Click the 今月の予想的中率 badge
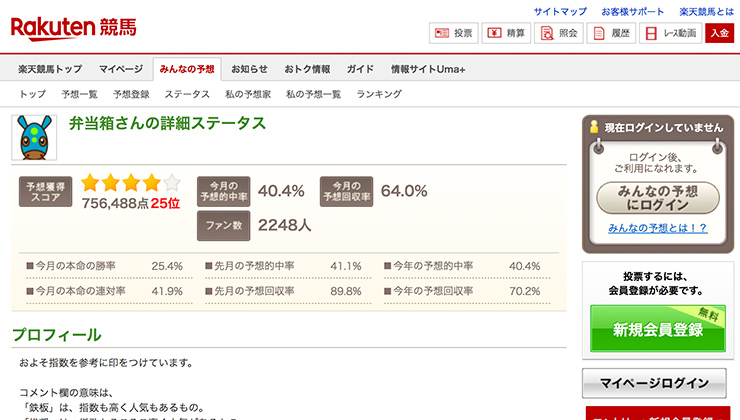This screenshot has height=420, width=740. (223, 192)
